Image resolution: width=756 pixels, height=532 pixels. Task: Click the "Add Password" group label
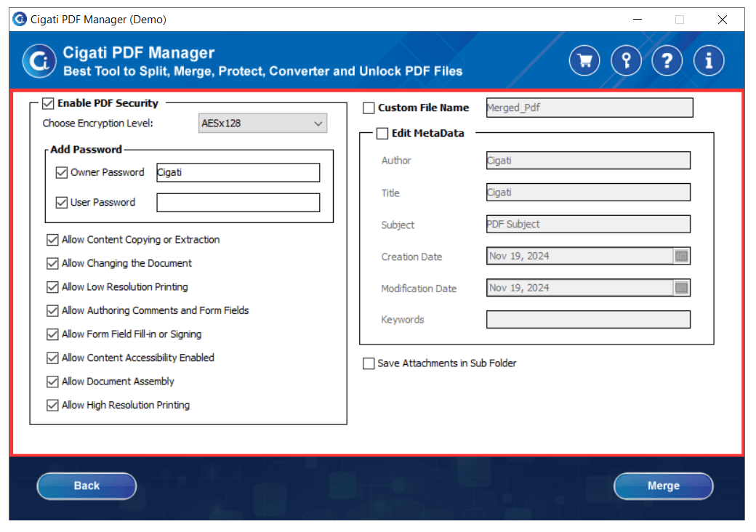87,150
